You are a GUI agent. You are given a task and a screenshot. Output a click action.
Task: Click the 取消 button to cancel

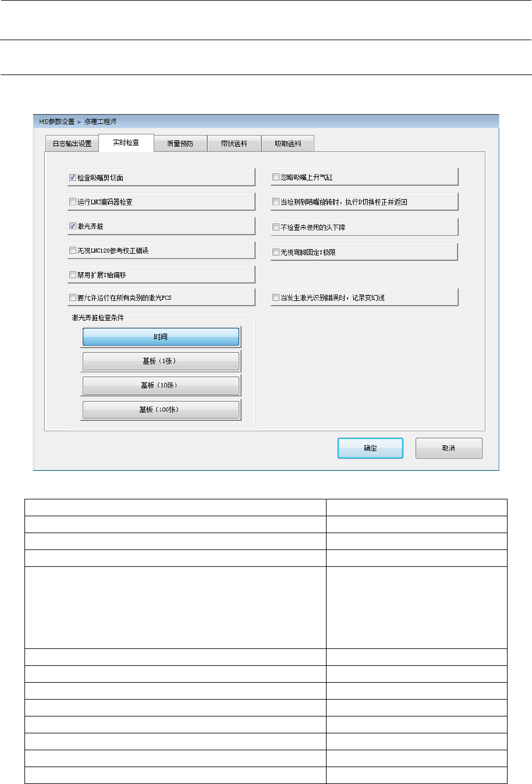pos(449,448)
